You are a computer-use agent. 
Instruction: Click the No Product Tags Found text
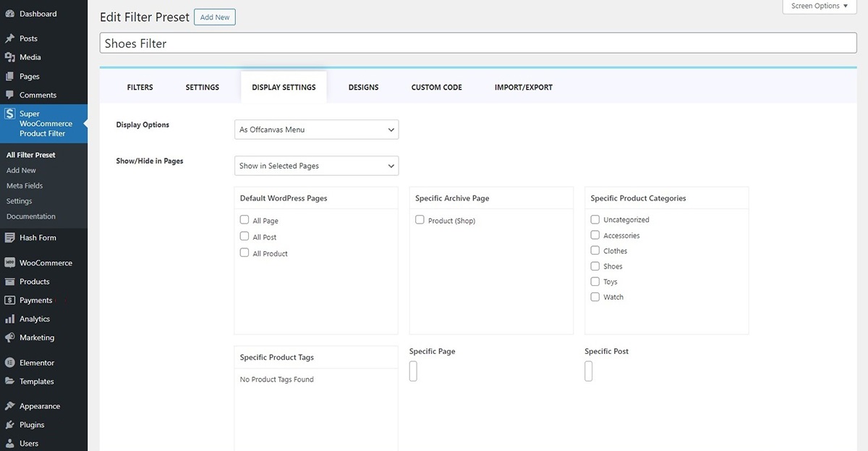point(277,379)
